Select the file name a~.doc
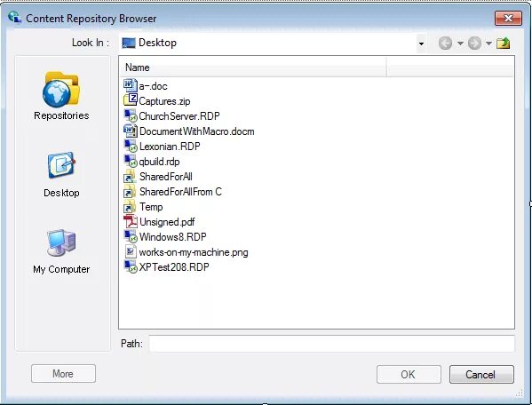The image size is (532, 405). 153,86
